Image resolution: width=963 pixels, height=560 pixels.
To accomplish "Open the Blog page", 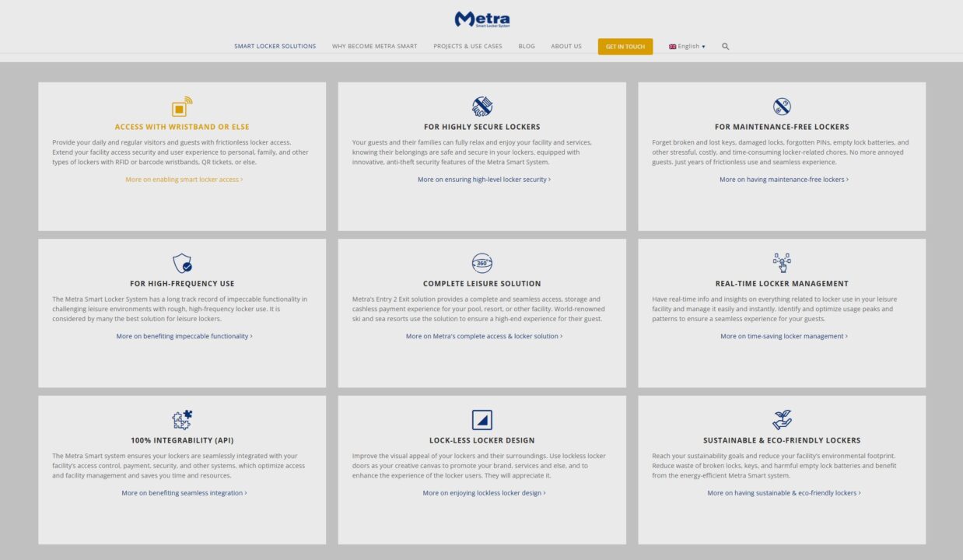I will point(527,47).
